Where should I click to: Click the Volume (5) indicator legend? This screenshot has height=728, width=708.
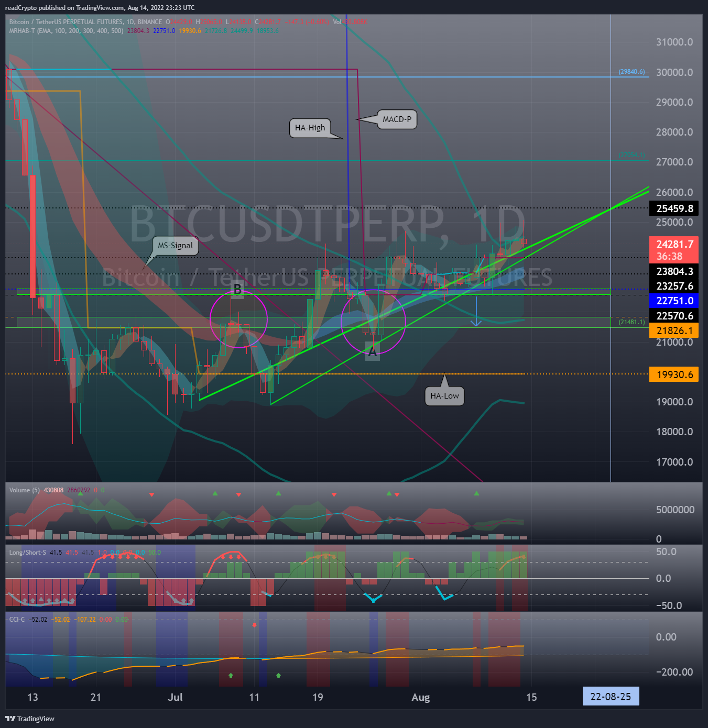pyautogui.click(x=24, y=490)
